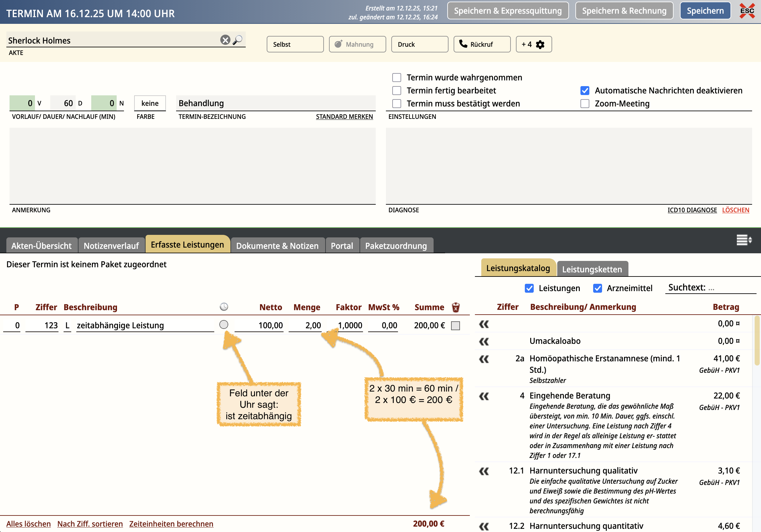Click the phone Rückruf button
761x532 pixels.
click(x=482, y=44)
